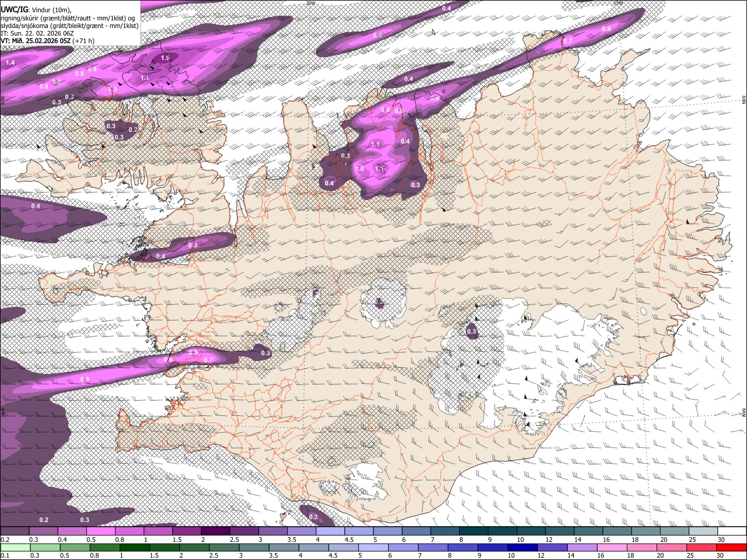This screenshot has width=747, height=560.
Task: Pick deep blue swatch between 10 and 12, lower legend
Action: point(523,547)
